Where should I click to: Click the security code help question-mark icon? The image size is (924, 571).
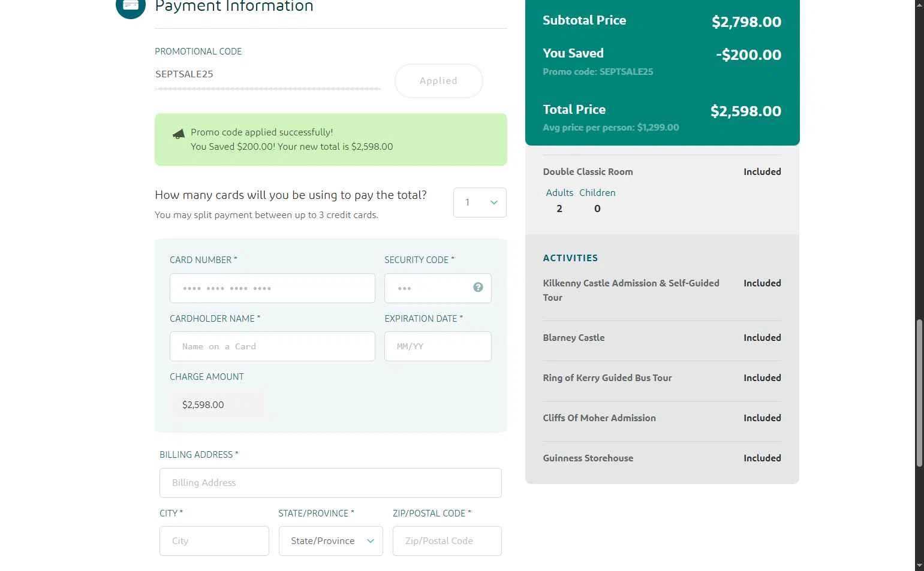(478, 287)
